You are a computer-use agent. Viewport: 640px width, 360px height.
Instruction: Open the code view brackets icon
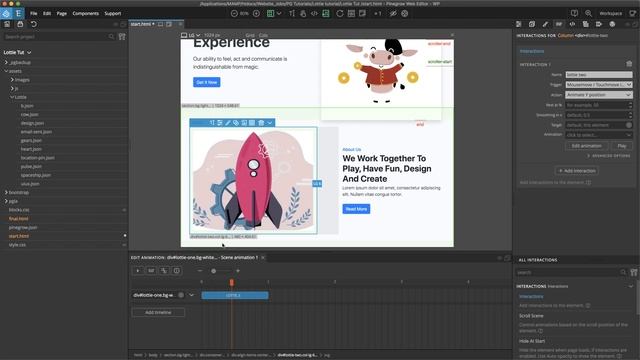(314, 13)
